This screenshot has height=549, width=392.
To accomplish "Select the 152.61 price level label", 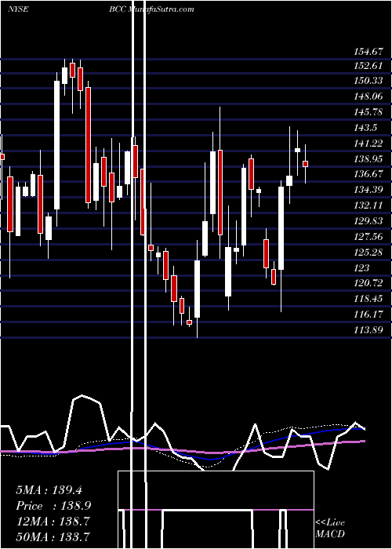I will (368, 66).
